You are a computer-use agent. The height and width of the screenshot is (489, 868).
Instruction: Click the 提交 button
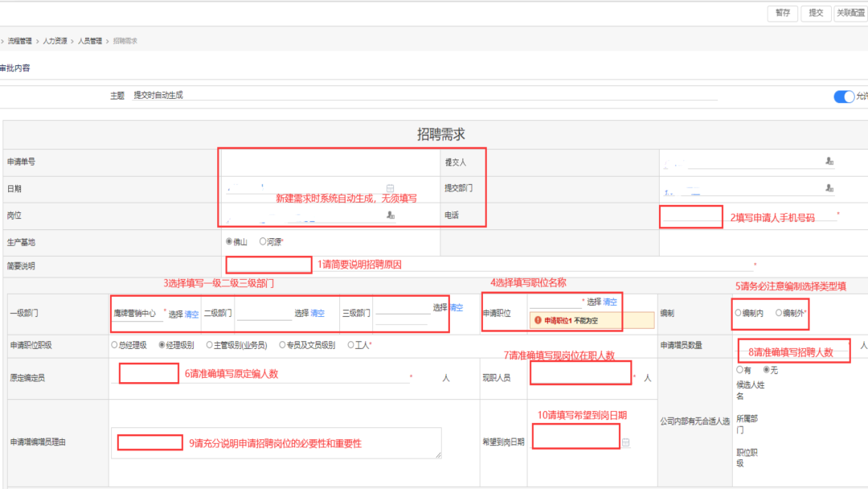pyautogui.click(x=816, y=14)
